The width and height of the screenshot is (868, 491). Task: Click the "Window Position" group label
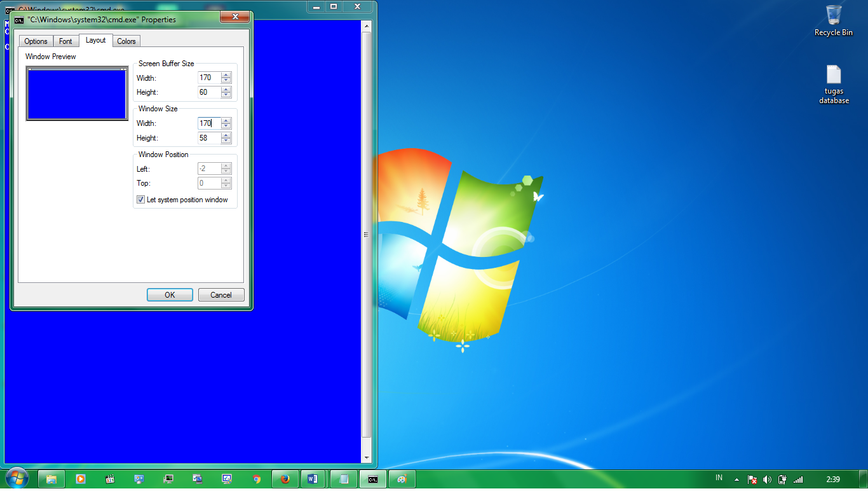pyautogui.click(x=163, y=155)
